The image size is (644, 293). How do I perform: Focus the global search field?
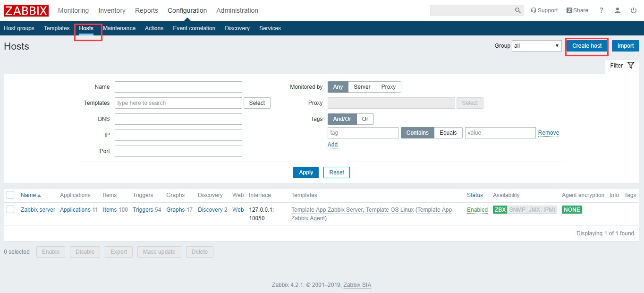pos(472,10)
